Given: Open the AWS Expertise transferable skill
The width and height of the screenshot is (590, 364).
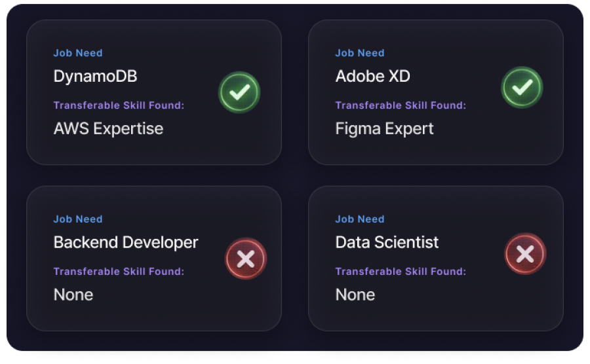Looking at the screenshot, I should [x=108, y=128].
